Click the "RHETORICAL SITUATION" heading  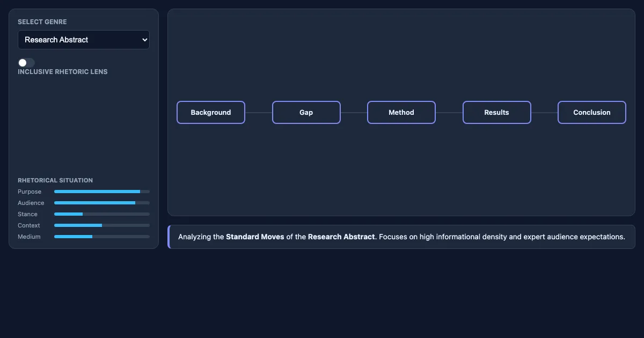[55, 180]
